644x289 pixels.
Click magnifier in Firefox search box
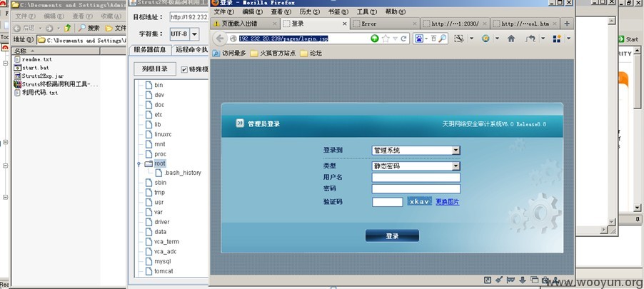click(x=443, y=39)
